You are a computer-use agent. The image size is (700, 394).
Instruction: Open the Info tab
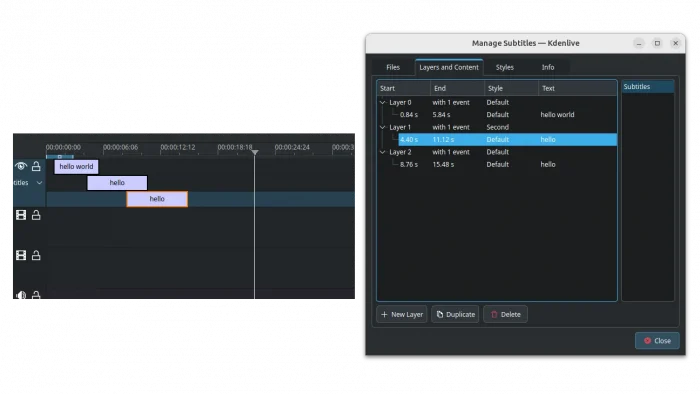tap(548, 67)
